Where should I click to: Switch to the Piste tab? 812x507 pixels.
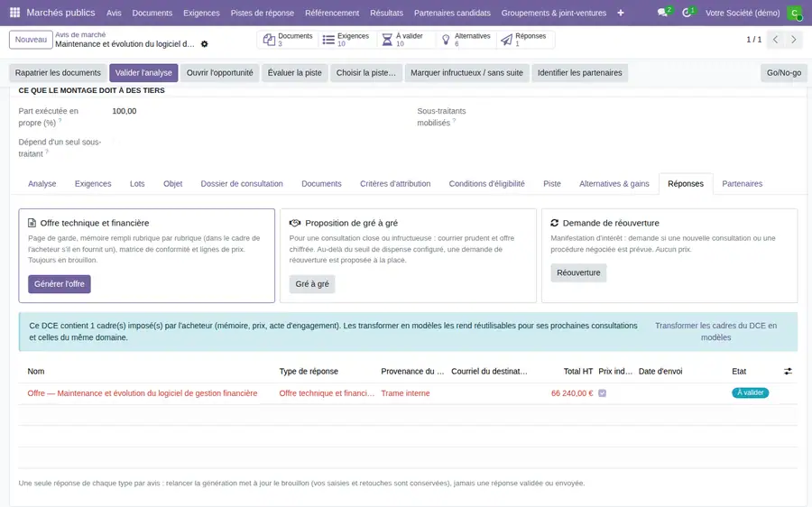[x=552, y=184]
